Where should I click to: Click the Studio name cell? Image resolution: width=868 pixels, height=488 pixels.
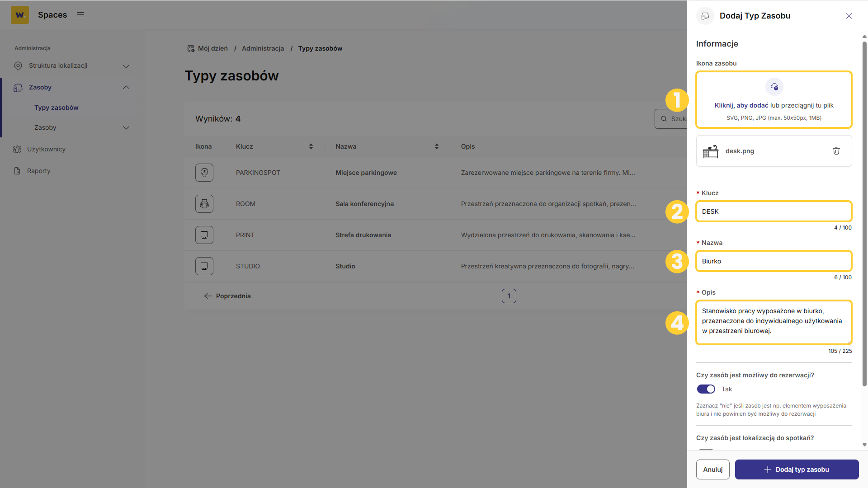click(345, 266)
